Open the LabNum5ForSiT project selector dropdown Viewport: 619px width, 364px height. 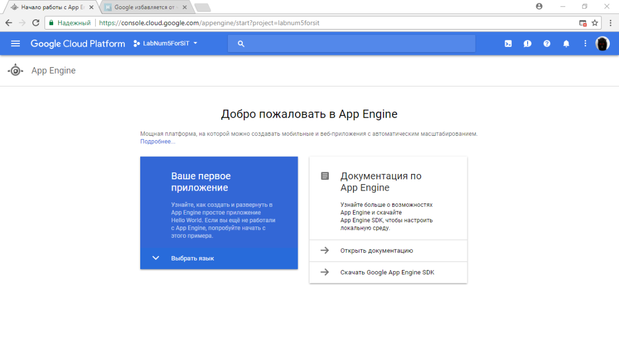click(165, 43)
